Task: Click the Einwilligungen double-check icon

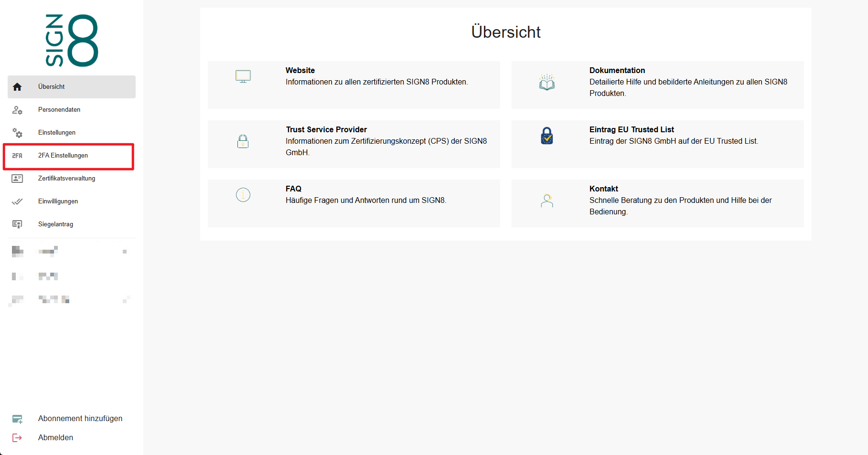Action: (17, 201)
